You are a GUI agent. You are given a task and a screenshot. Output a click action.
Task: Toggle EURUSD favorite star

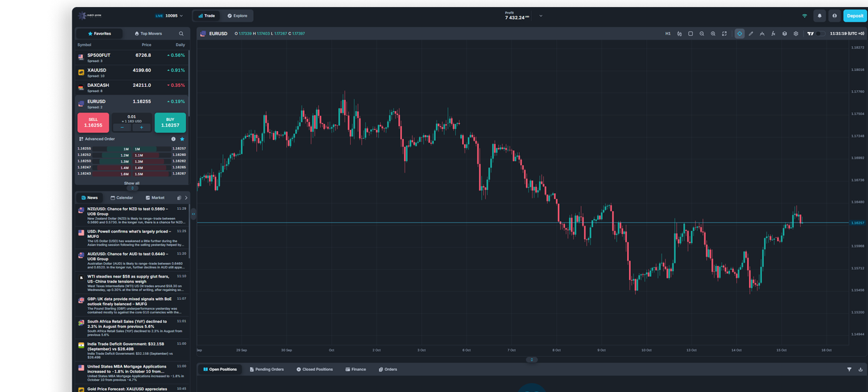coord(182,139)
